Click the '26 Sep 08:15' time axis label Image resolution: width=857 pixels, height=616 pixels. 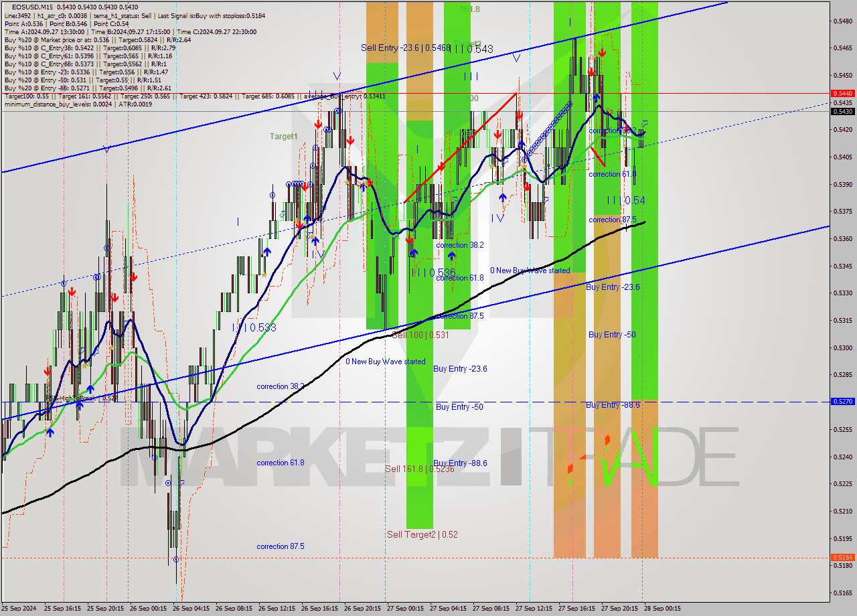(234, 609)
